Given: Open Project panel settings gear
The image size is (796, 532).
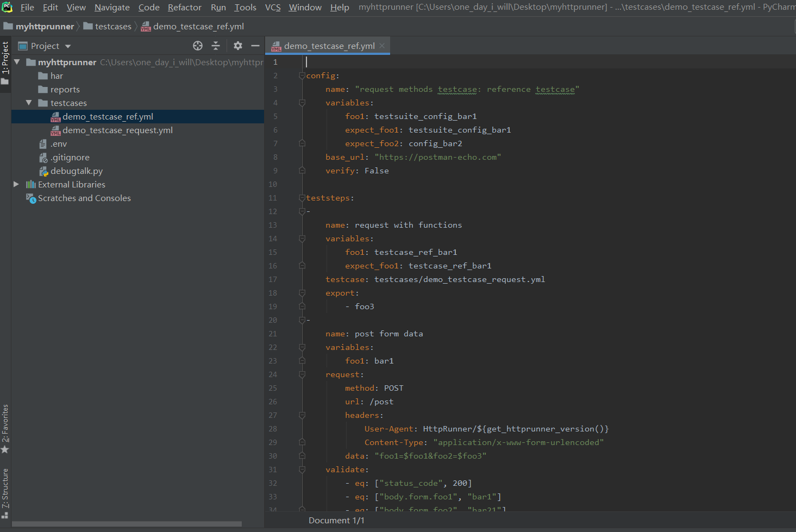Looking at the screenshot, I should (237, 46).
